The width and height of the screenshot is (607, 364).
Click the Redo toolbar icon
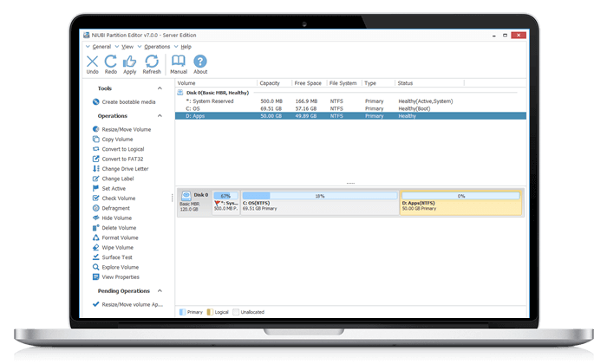click(x=111, y=62)
